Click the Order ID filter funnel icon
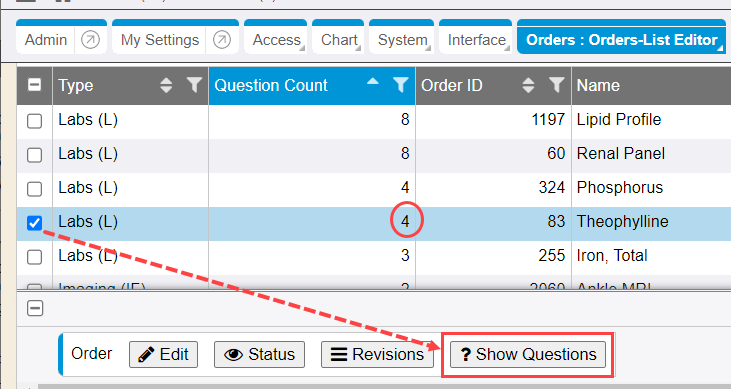 point(556,85)
